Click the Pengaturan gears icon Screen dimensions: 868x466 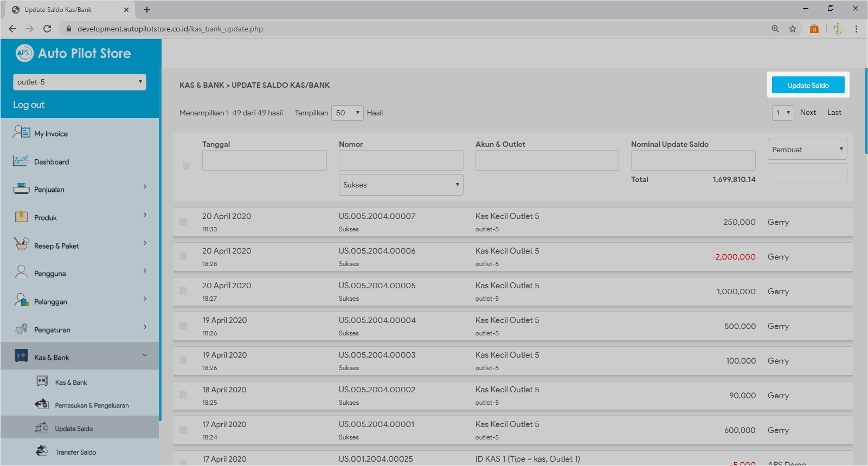[21, 329]
